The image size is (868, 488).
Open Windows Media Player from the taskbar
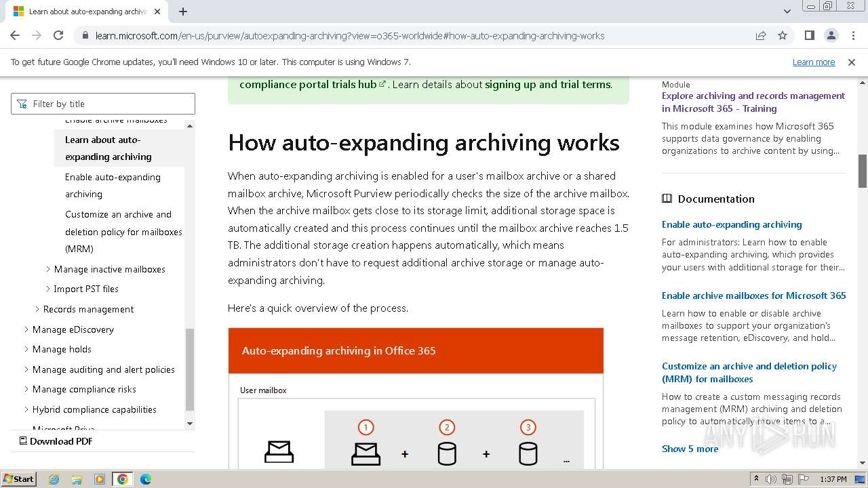(100, 479)
